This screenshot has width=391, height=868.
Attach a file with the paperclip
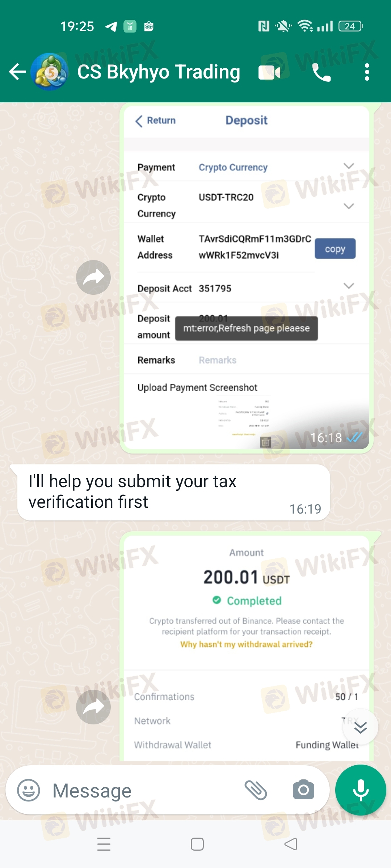coord(256,790)
